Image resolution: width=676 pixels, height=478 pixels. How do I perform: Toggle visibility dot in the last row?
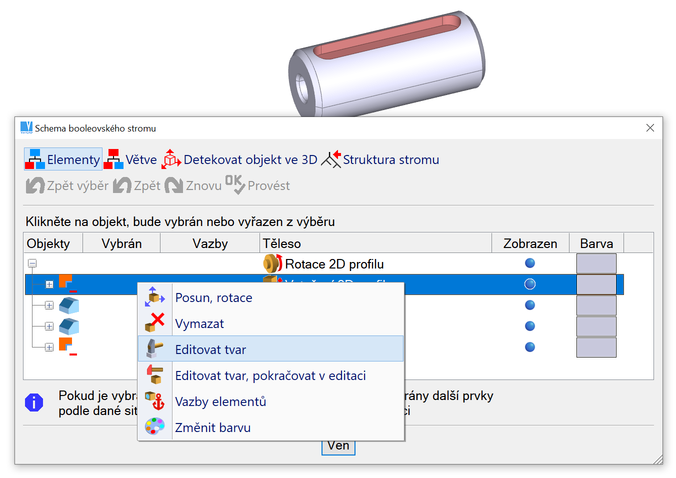(x=530, y=346)
